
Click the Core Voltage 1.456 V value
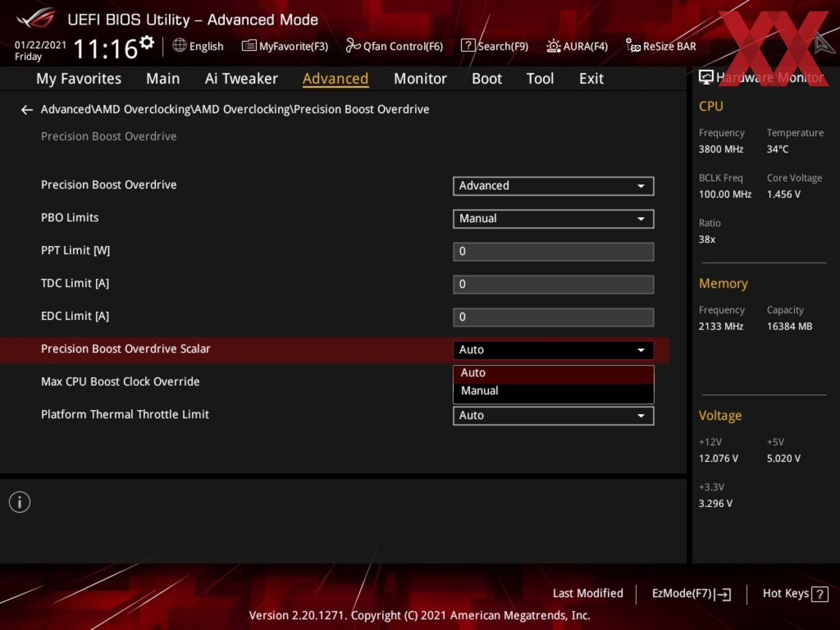click(783, 194)
